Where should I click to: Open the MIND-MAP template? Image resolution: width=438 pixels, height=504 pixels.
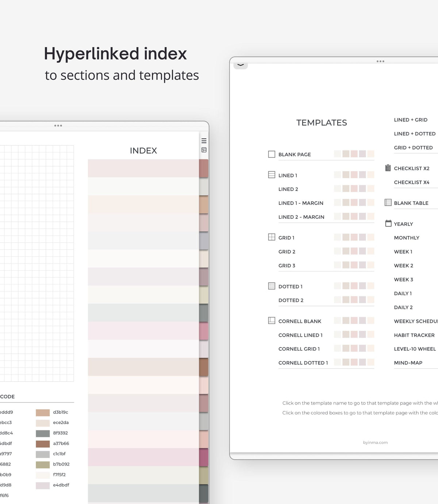pyautogui.click(x=408, y=363)
